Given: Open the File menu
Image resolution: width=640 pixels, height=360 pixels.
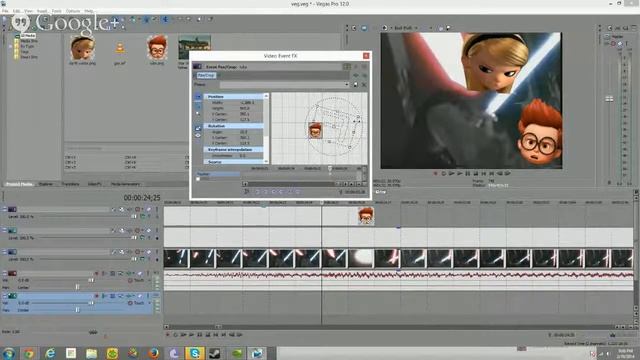Looking at the screenshot, I should click(5, 11).
